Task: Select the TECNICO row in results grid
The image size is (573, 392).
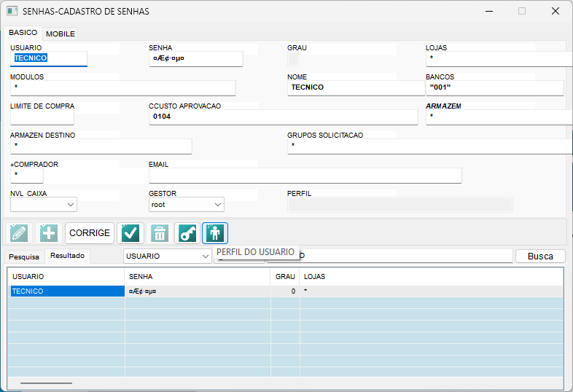Action: pyautogui.click(x=66, y=291)
